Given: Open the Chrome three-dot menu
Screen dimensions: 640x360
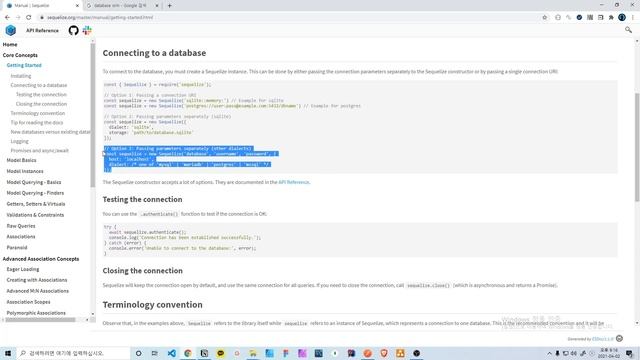Looking at the screenshot, I should coord(633,18).
